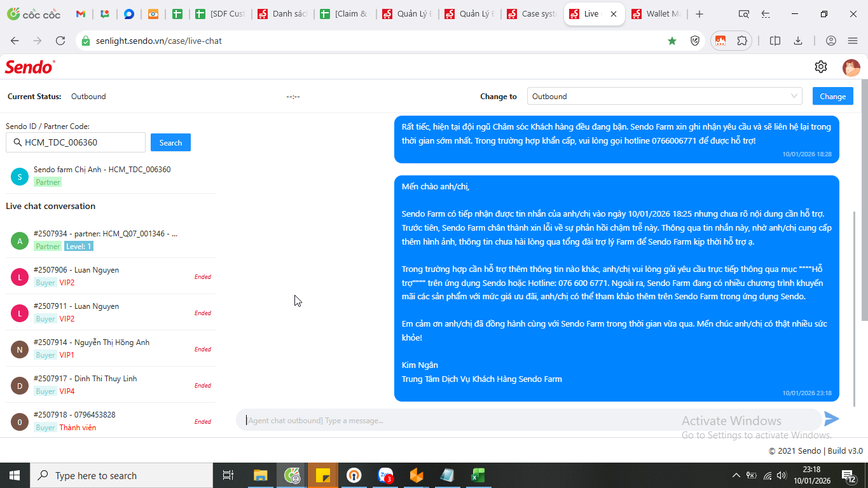868x488 pixels.
Task: Switch to the first Quản Lý tab
Action: [x=408, y=14]
